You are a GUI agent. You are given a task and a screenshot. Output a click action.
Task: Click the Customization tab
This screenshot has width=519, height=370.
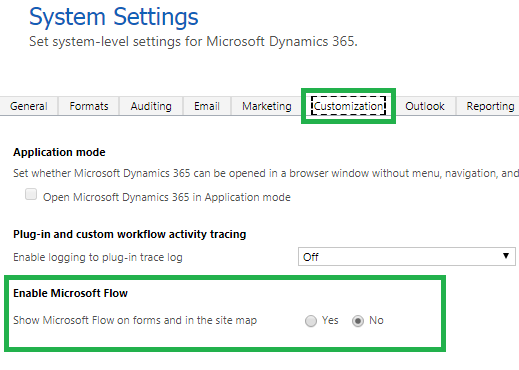(348, 106)
